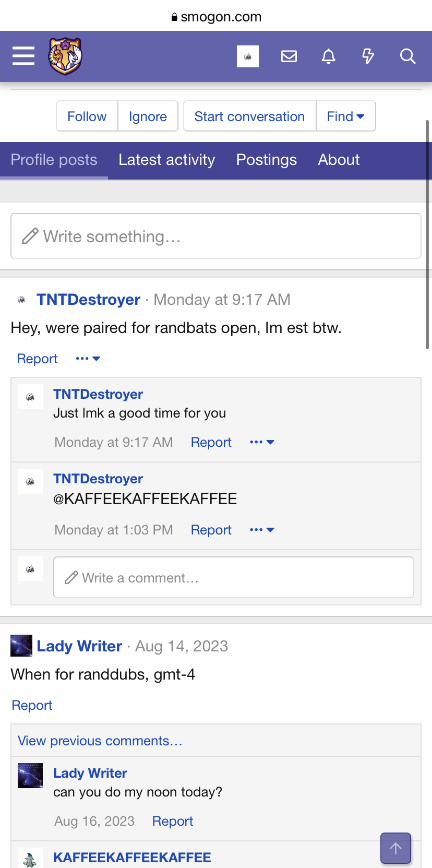432x868 pixels.
Task: Click the Ignore button
Action: coord(148,116)
